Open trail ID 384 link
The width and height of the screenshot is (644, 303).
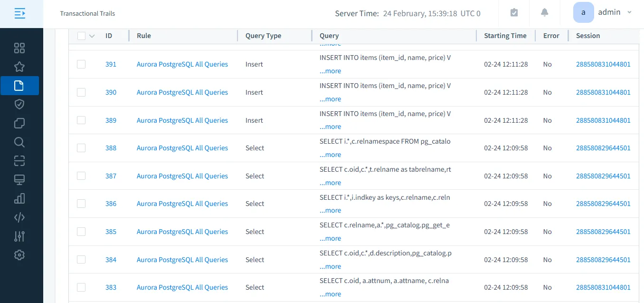coord(111,260)
